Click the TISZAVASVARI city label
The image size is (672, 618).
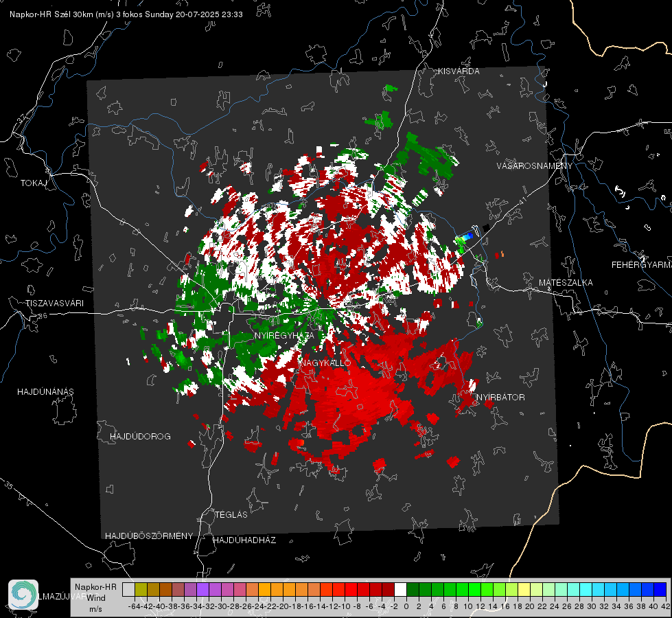click(54, 304)
